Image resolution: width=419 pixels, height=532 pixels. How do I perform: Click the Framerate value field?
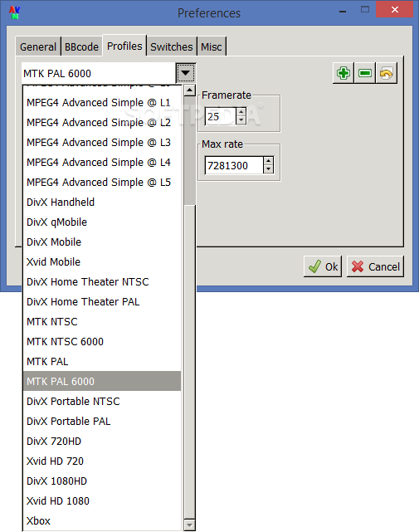point(221,116)
